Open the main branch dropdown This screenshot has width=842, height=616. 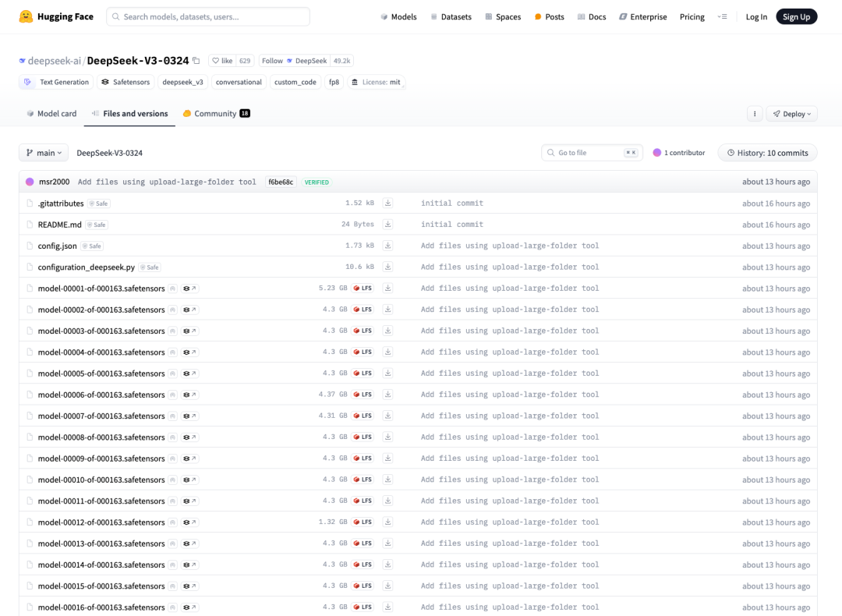[x=44, y=153]
